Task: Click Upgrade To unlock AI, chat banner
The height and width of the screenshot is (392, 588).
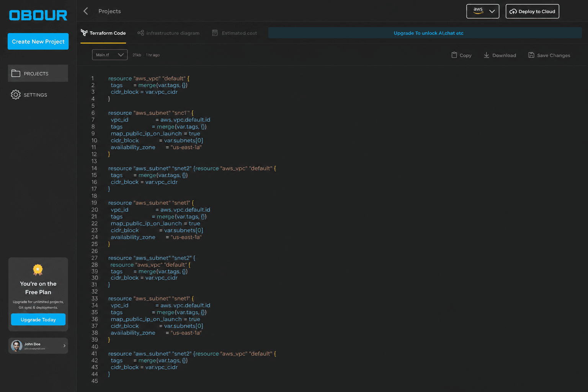Action: 425,33
